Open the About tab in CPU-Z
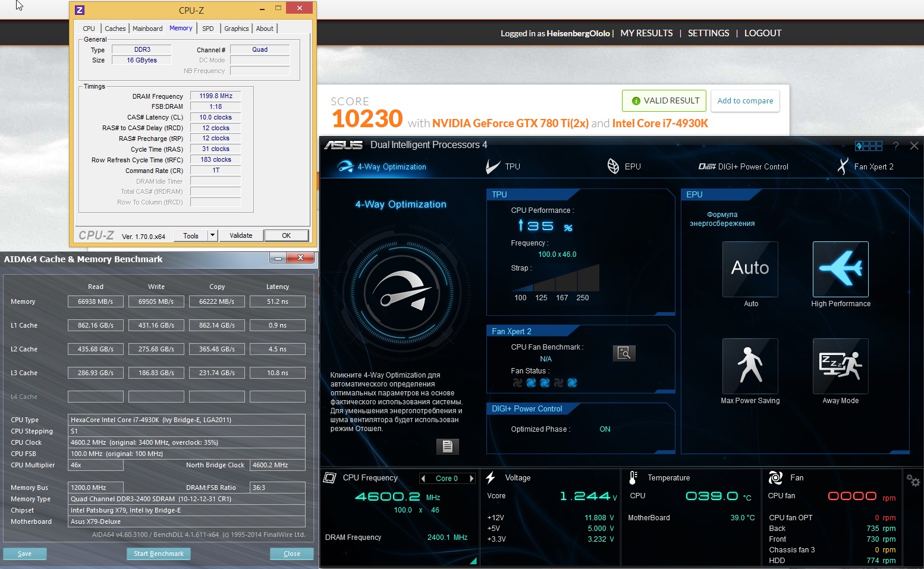 pos(265,29)
